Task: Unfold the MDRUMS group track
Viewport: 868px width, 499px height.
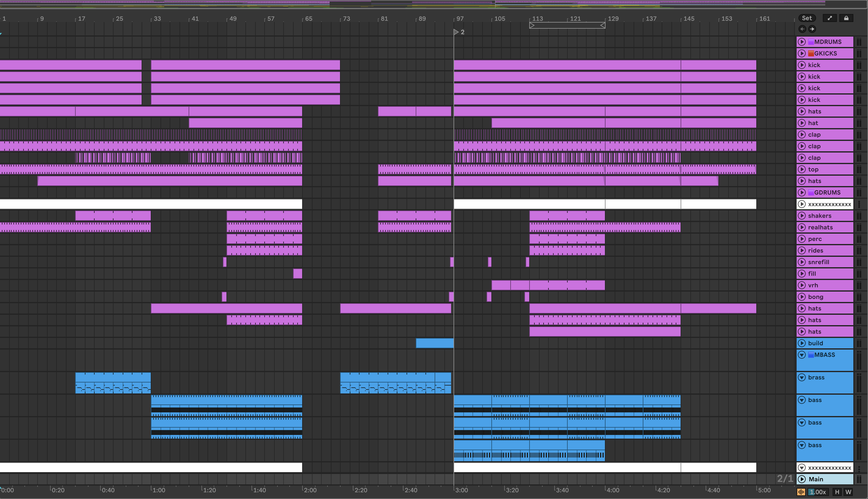Action: 802,42
